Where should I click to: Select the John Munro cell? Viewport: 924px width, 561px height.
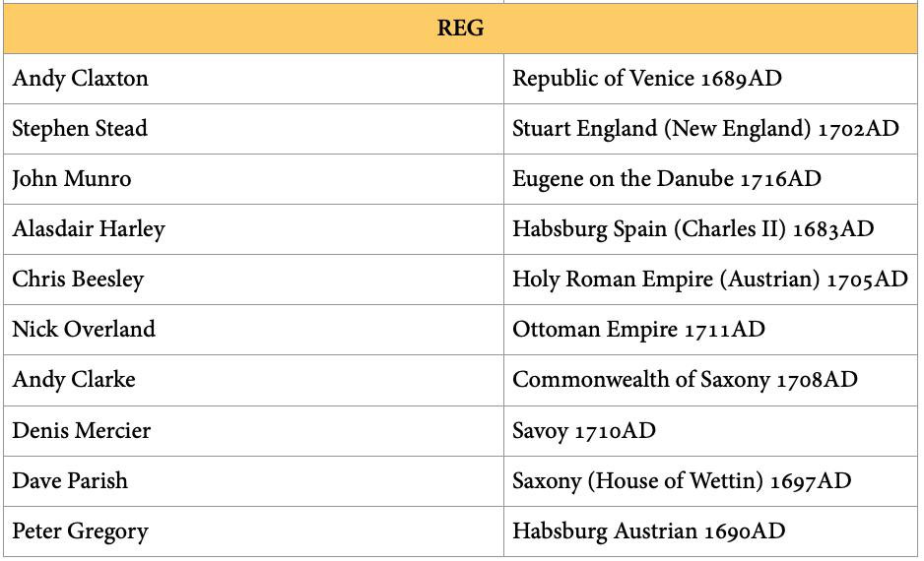72,179
